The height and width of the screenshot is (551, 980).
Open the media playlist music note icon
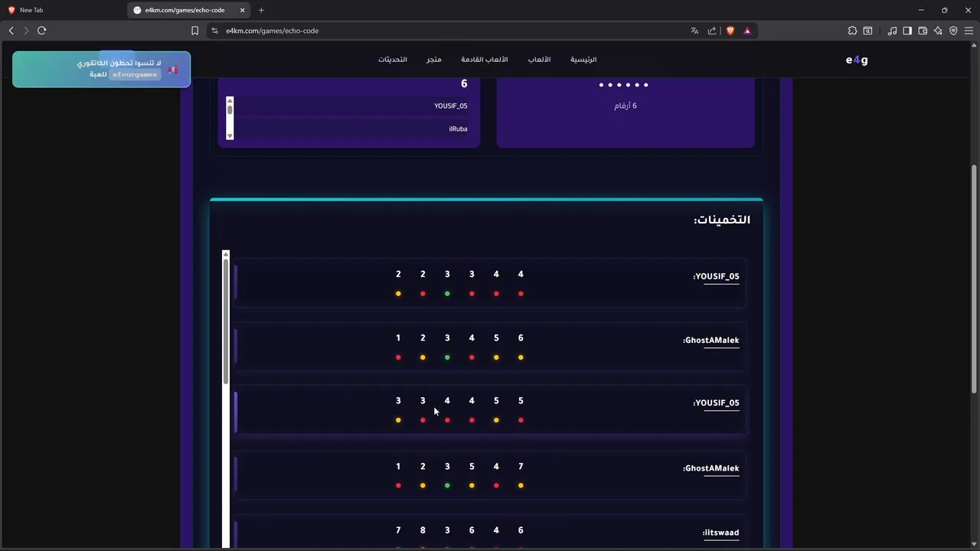click(x=892, y=31)
